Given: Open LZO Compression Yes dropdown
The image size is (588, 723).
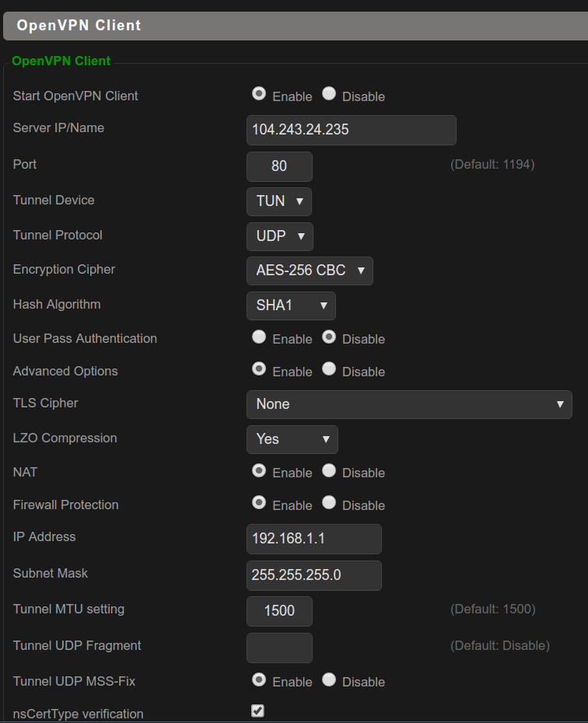Looking at the screenshot, I should [292, 439].
